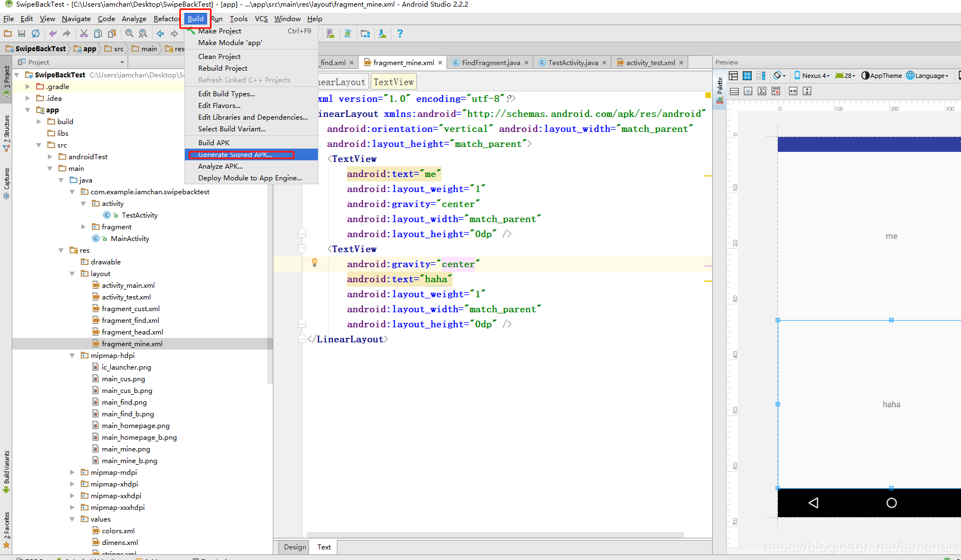
Task: Click the editor horizontal scrollbar
Action: (x=495, y=535)
